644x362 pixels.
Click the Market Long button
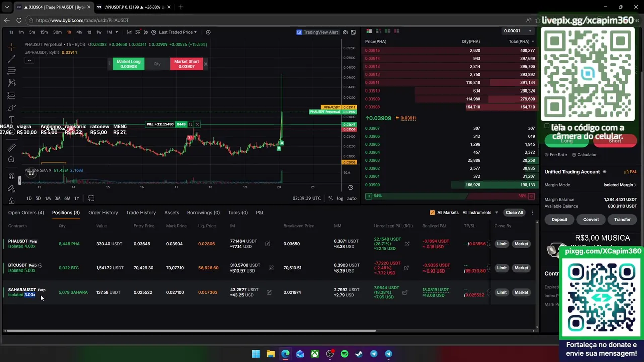[128, 64]
